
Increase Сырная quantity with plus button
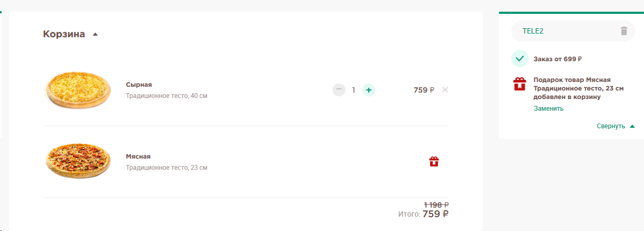pos(369,90)
